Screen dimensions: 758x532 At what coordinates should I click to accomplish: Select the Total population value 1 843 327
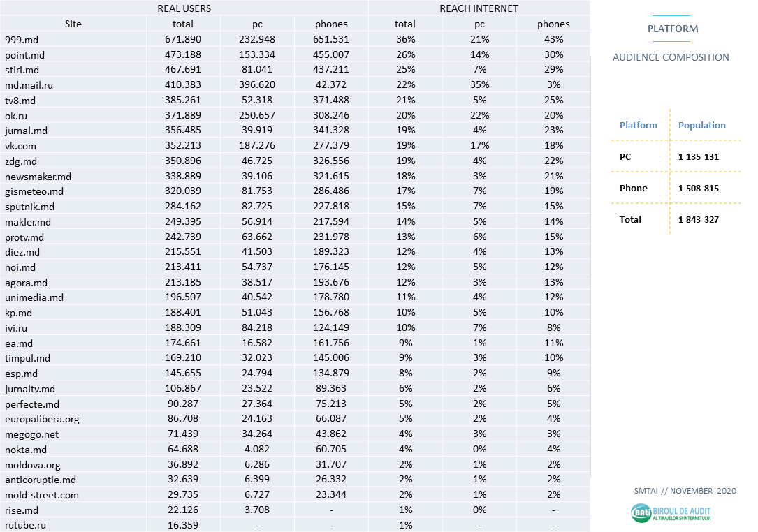[x=698, y=219]
